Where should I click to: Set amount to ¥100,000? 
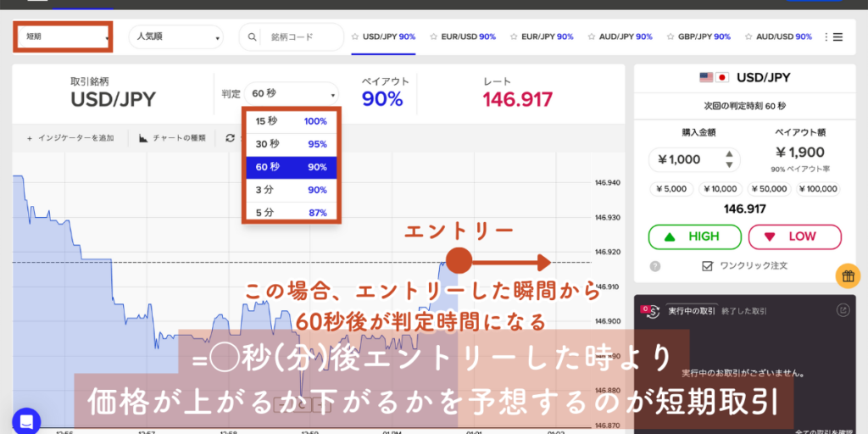pyautogui.click(x=818, y=189)
